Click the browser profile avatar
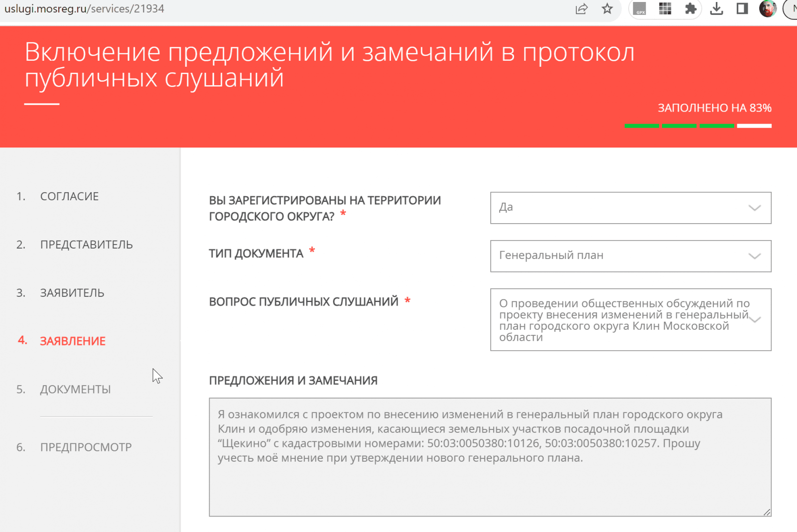 coord(768,8)
